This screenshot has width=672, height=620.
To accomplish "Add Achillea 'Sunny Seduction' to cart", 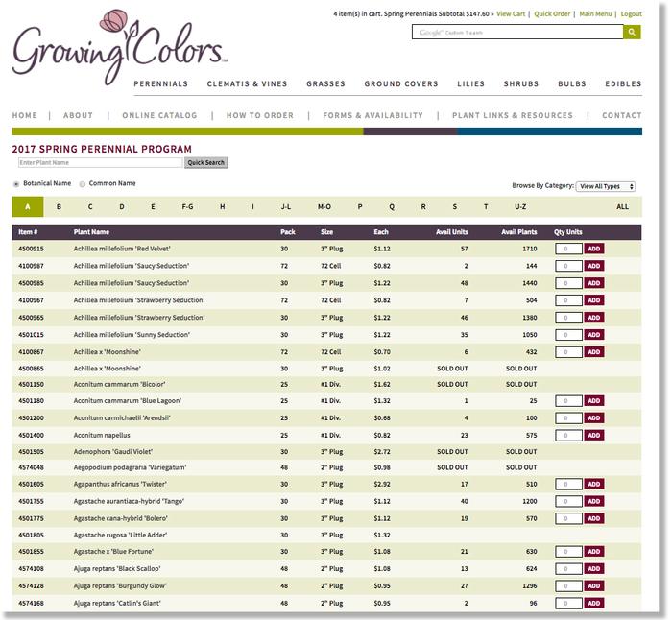I will pos(593,335).
